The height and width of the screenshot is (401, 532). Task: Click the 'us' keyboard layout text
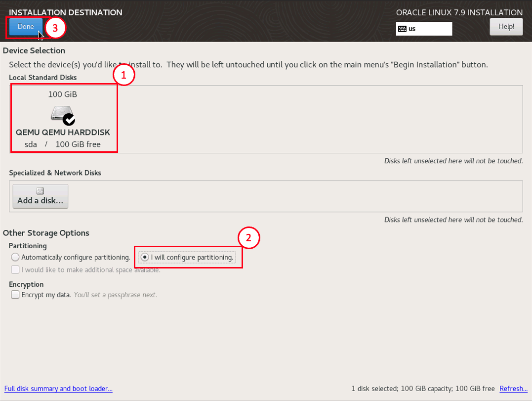pos(412,29)
